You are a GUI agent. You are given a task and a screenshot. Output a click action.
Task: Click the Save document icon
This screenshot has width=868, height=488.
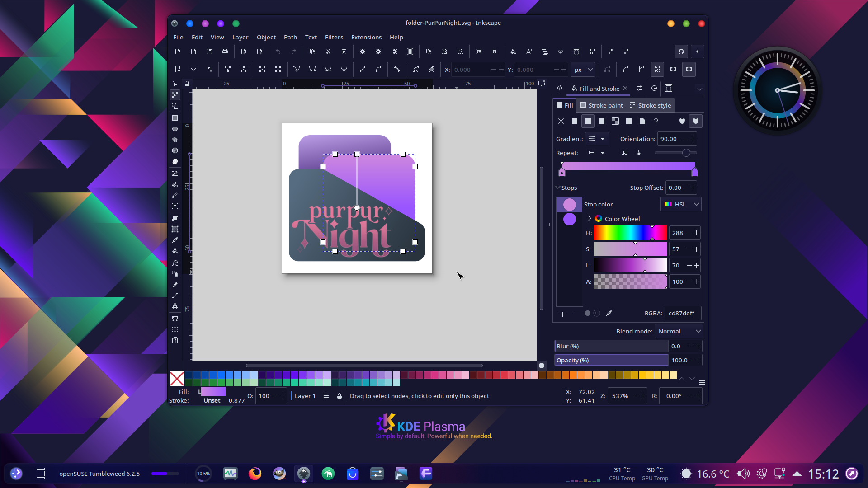click(x=209, y=52)
